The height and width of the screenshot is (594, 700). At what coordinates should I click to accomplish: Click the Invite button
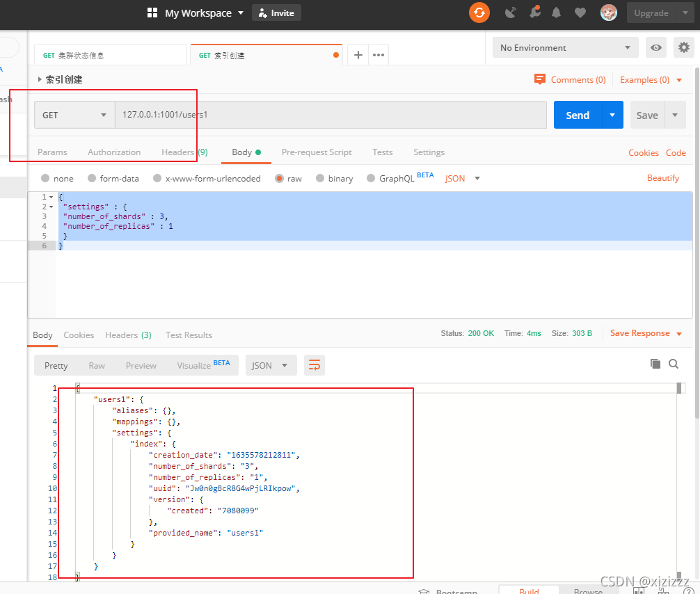click(x=276, y=13)
